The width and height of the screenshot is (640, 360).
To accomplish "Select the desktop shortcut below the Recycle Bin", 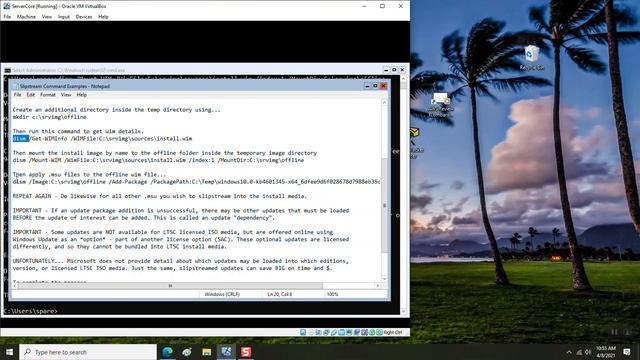I will pos(441,104).
